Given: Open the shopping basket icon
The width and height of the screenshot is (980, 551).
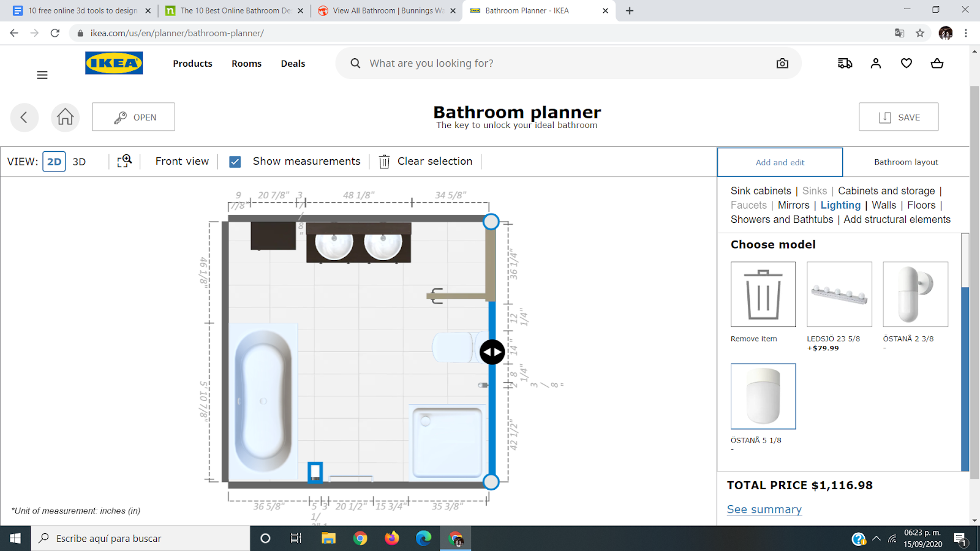Looking at the screenshot, I should point(937,63).
